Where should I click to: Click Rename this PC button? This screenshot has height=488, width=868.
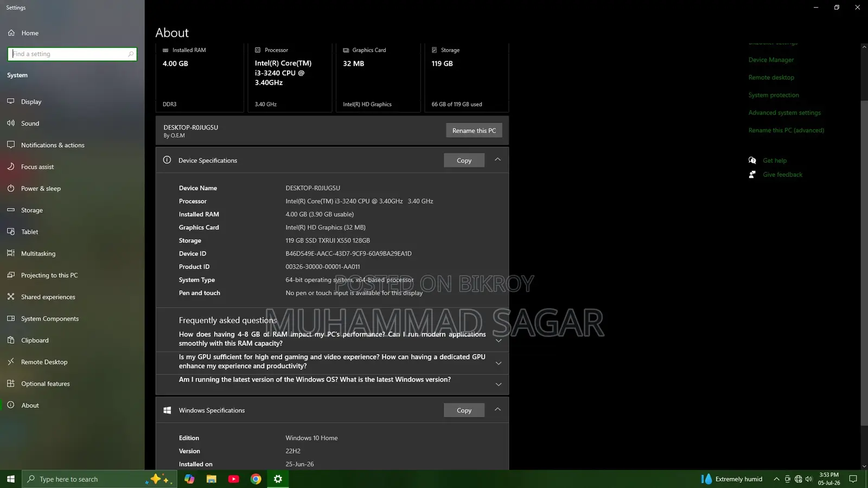point(474,130)
